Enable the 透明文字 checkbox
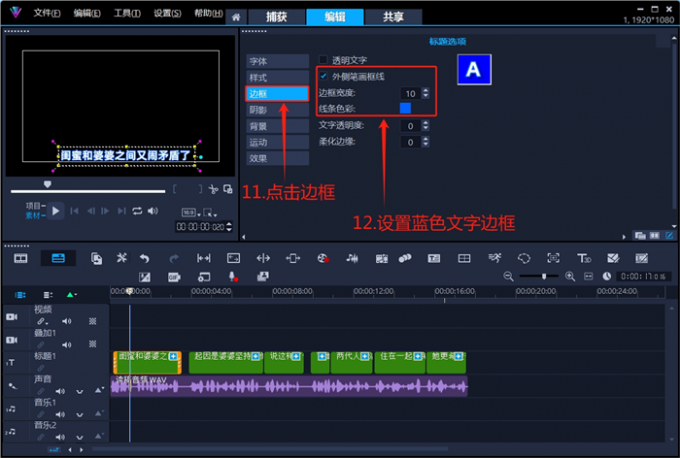 [x=323, y=59]
